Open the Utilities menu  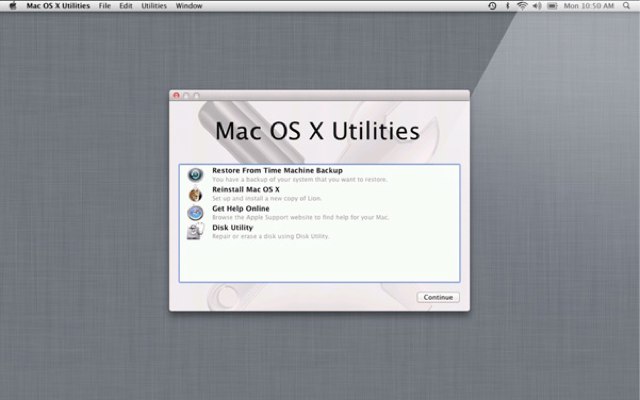click(154, 6)
